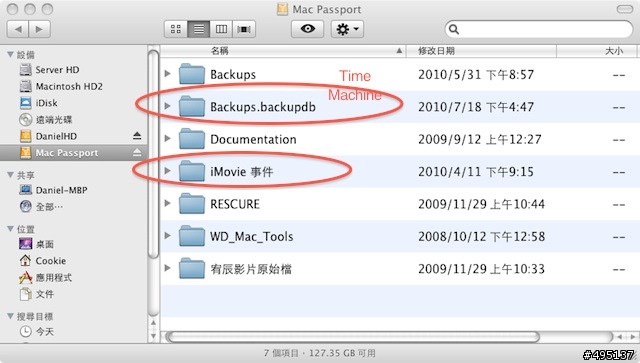The width and height of the screenshot is (640, 363).
Task: Go back with the left arrow button
Action: coord(18,29)
